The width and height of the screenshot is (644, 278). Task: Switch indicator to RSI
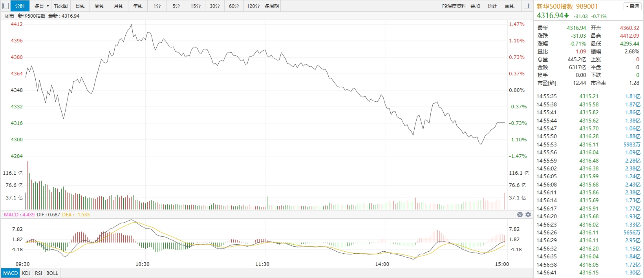(x=38, y=273)
